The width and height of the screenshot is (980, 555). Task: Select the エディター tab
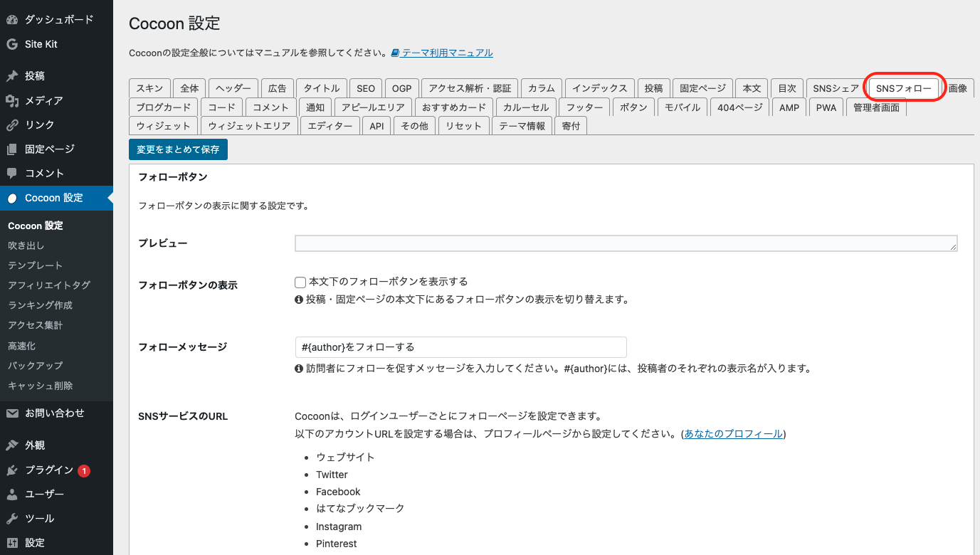(330, 126)
